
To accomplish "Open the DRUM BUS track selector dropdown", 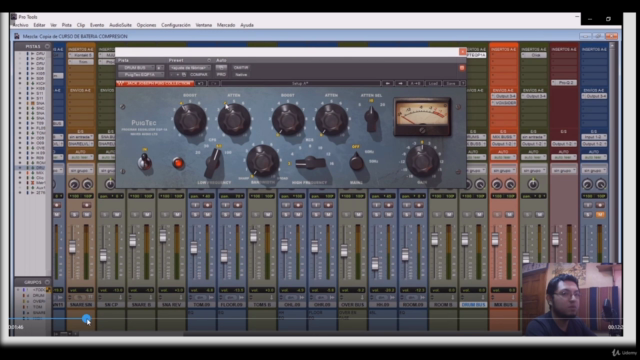I will coord(136,68).
